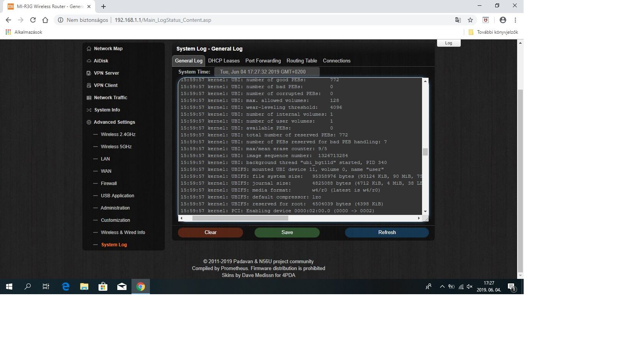Viewport: 644px width, 362px height.
Task: Click the log scroll-right arrow
Action: pos(419,218)
